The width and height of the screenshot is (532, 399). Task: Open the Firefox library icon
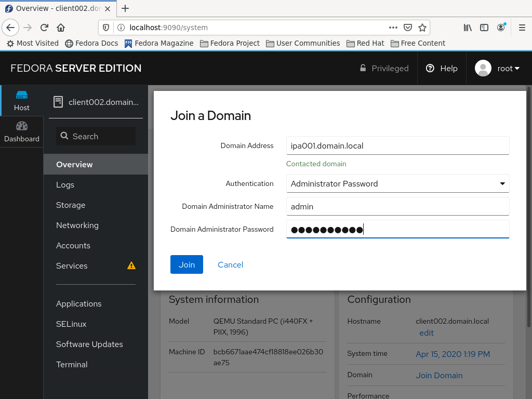click(468, 28)
